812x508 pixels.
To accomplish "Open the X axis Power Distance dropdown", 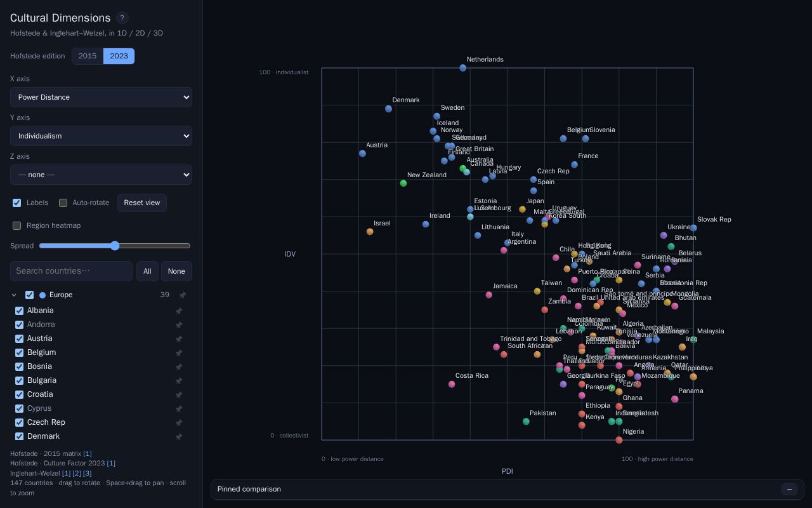I will (101, 97).
